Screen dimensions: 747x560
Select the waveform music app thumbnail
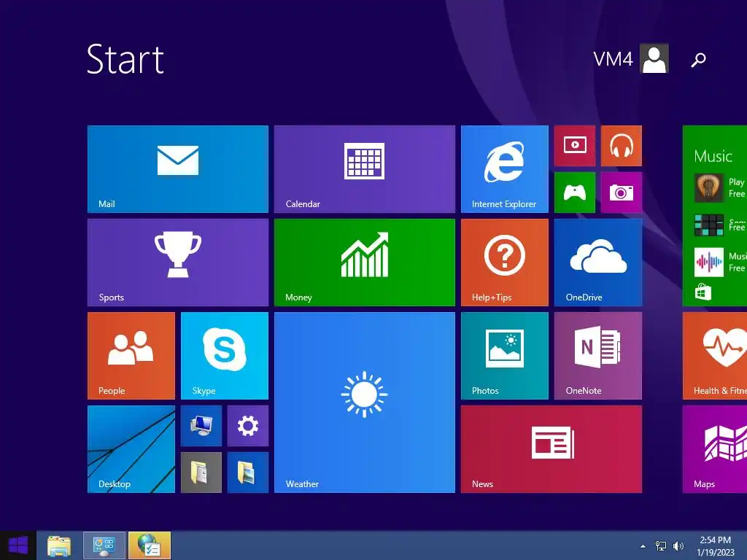(x=709, y=262)
